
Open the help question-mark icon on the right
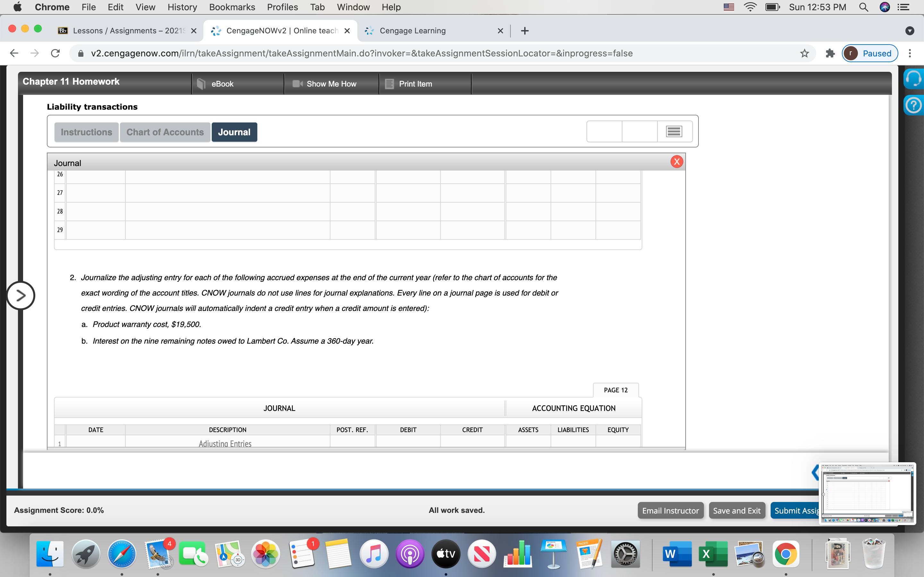point(914,105)
